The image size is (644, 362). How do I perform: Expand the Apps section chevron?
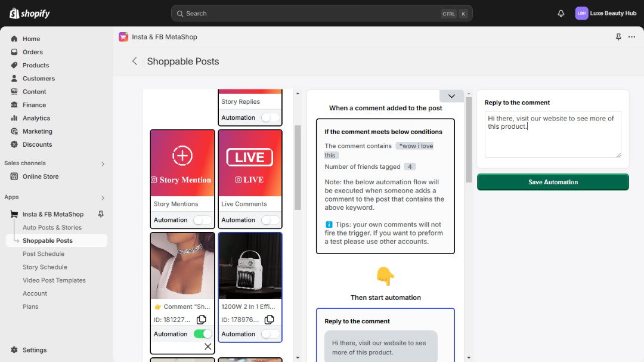pos(103,197)
